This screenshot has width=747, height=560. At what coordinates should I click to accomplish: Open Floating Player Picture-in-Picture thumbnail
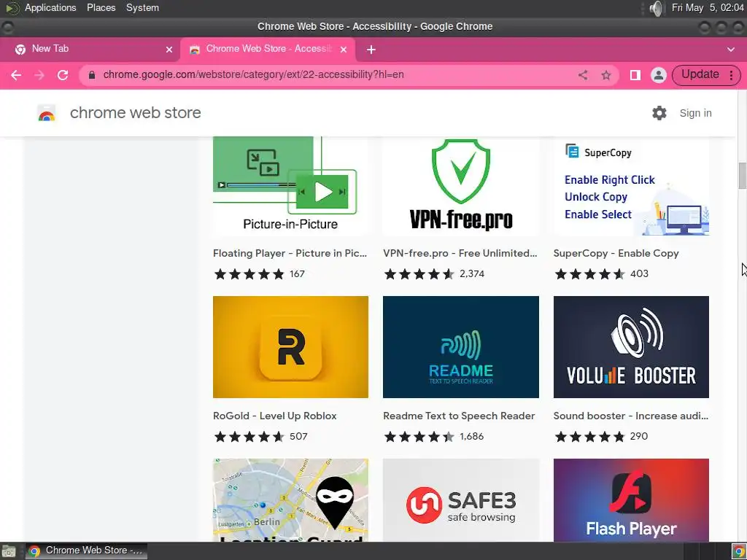290,186
